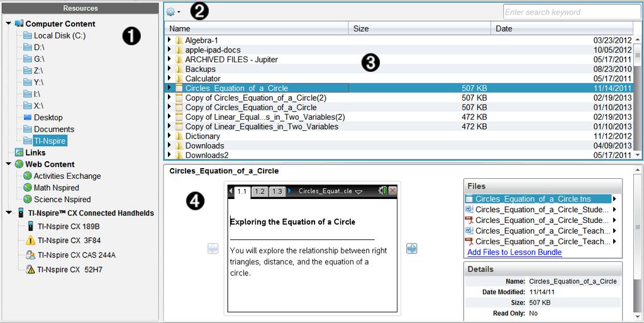The image size is (644, 323).
Task: Select TI-Nspire CX 189B handheld icon
Action: click(x=30, y=226)
